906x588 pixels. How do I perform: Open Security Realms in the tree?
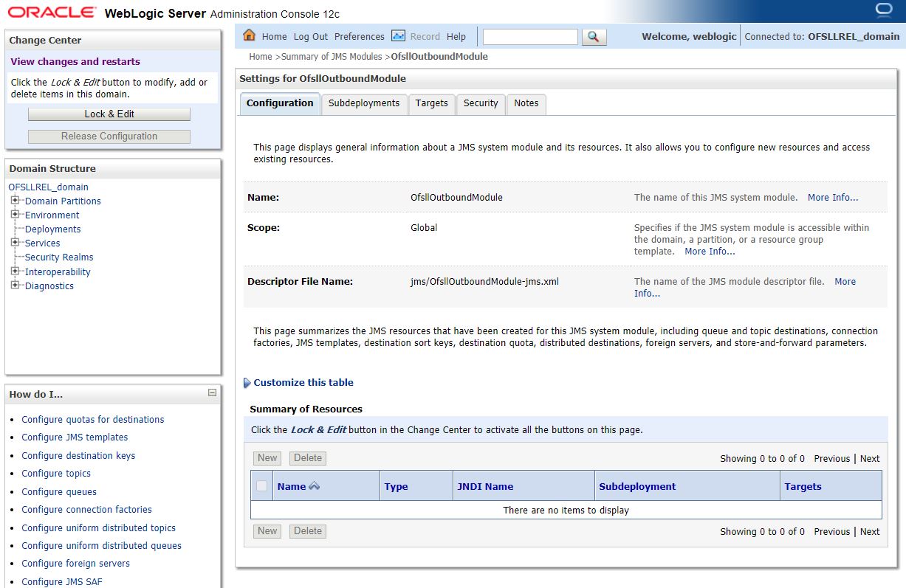(59, 257)
